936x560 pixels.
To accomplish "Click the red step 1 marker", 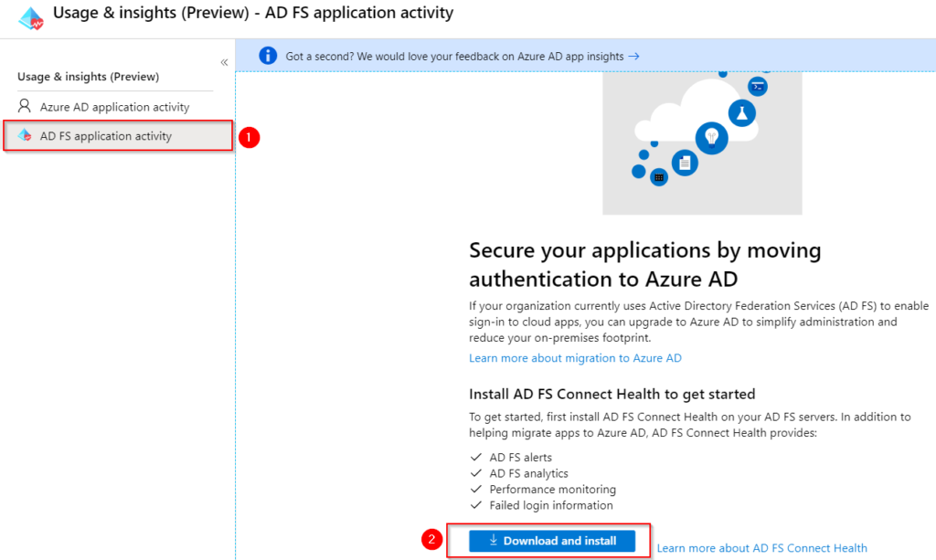I will pyautogui.click(x=249, y=137).
